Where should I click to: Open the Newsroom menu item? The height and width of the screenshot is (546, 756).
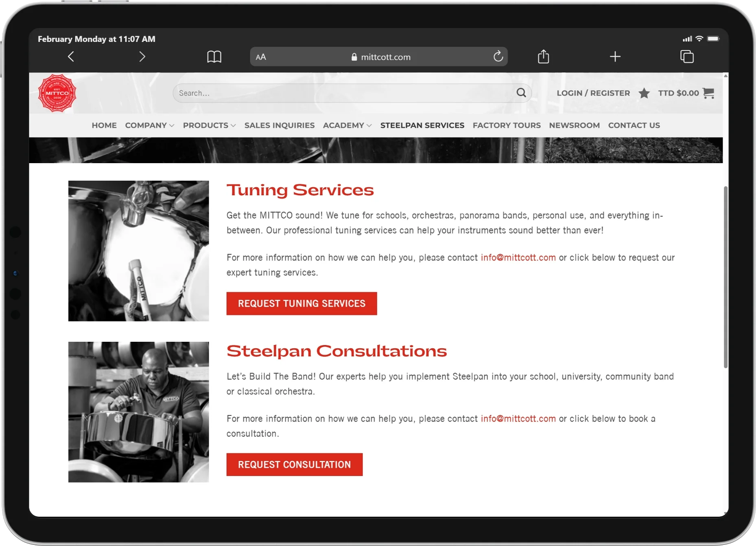click(x=574, y=125)
